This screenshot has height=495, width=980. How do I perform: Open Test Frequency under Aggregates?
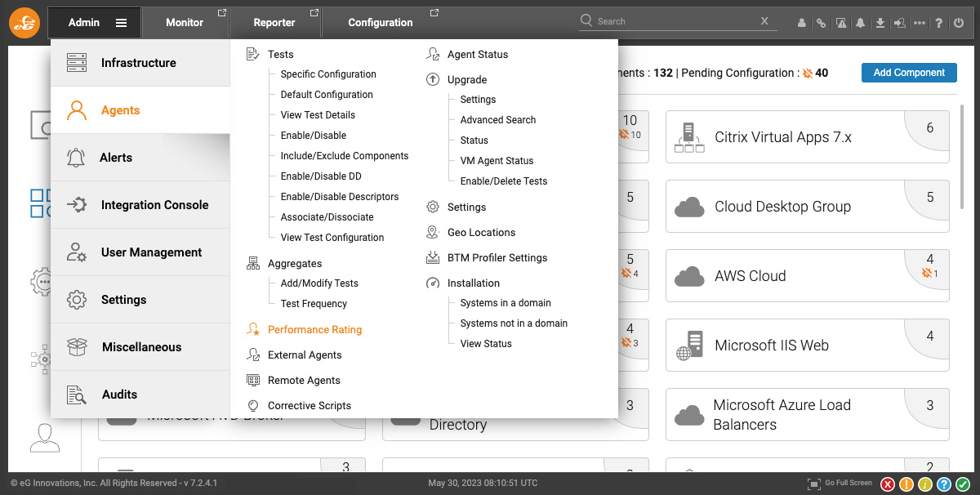coord(314,304)
